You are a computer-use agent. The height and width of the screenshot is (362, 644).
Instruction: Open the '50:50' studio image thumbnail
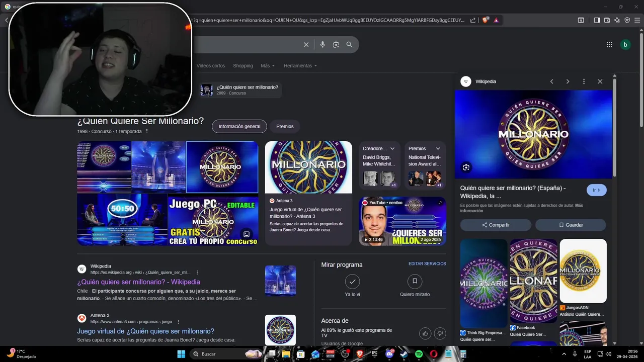pyautogui.click(x=122, y=220)
